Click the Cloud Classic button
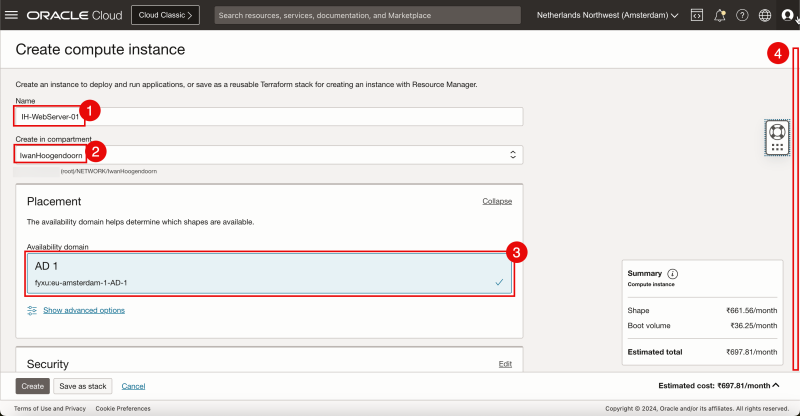This screenshot has height=416, width=800. (x=165, y=15)
